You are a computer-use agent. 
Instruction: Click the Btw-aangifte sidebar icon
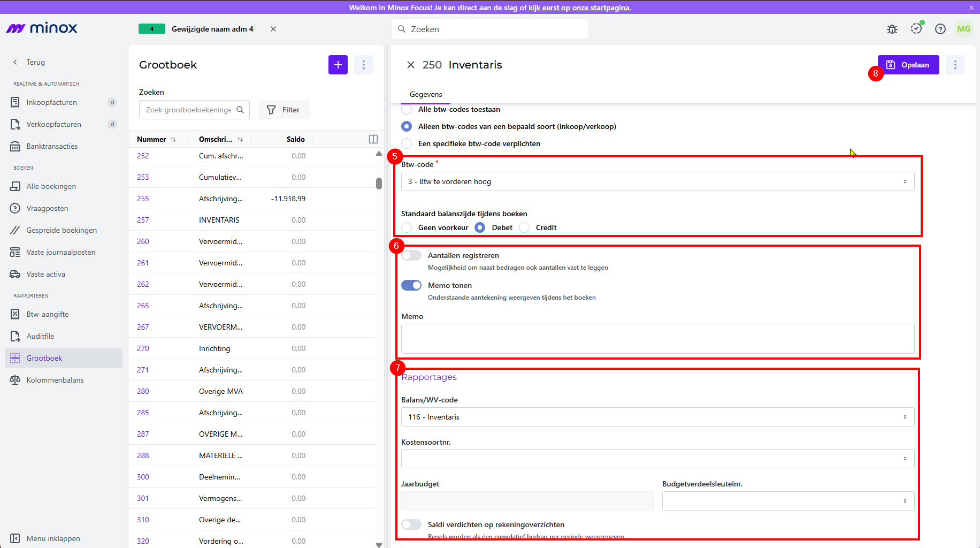click(15, 314)
